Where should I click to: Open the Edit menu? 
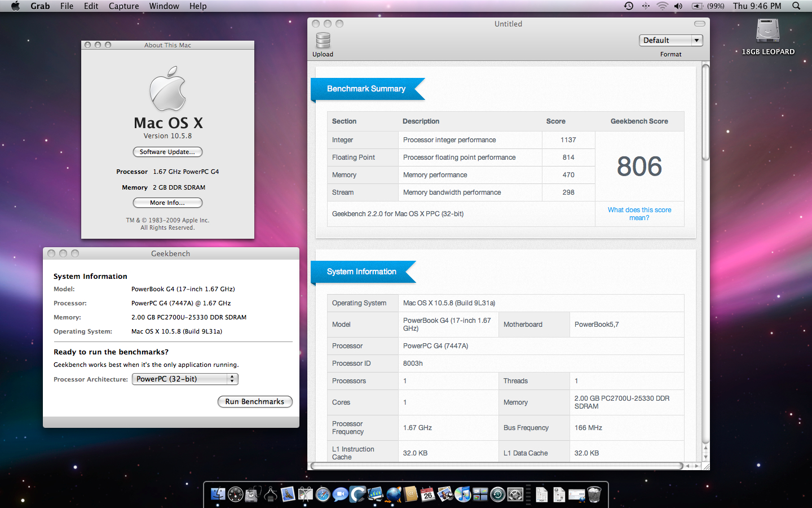click(x=91, y=6)
